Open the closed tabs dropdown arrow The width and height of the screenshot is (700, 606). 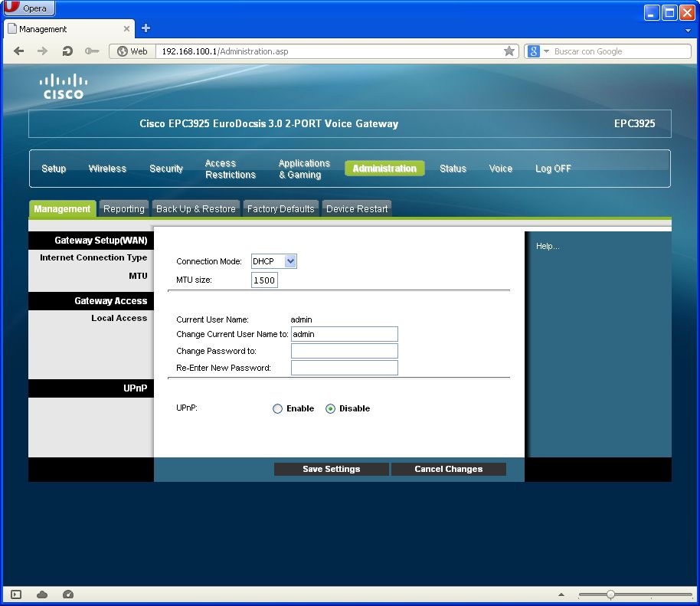click(688, 31)
